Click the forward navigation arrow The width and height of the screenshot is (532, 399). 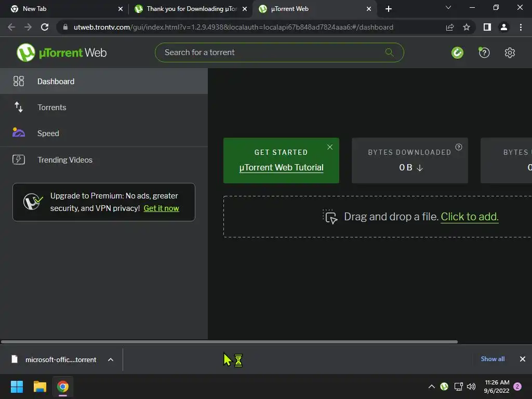28,27
